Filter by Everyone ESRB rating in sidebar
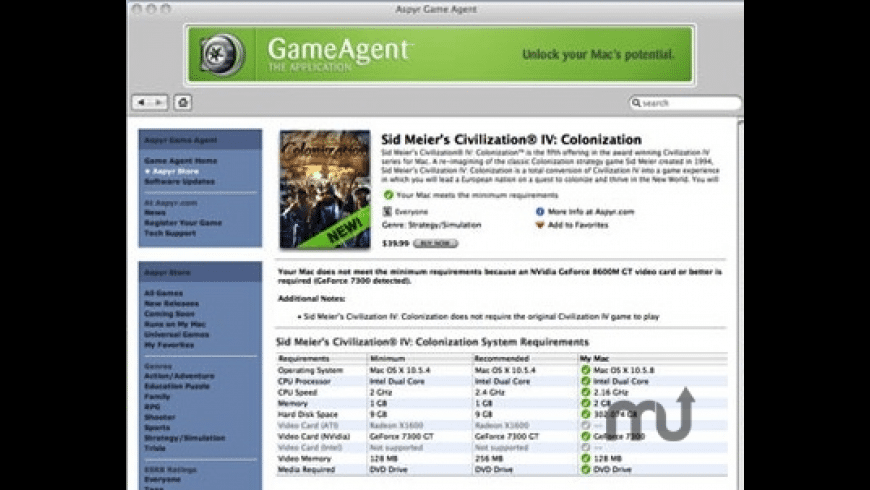The image size is (870, 490). [x=163, y=479]
